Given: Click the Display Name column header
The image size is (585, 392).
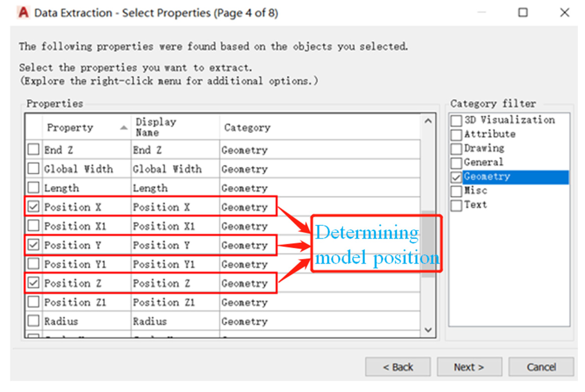Looking at the screenshot, I should pyautogui.click(x=156, y=127).
